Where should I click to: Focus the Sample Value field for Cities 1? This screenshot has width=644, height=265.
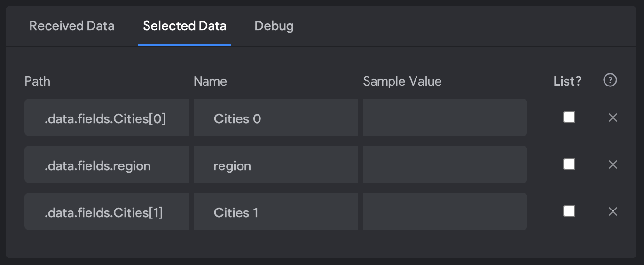click(445, 211)
